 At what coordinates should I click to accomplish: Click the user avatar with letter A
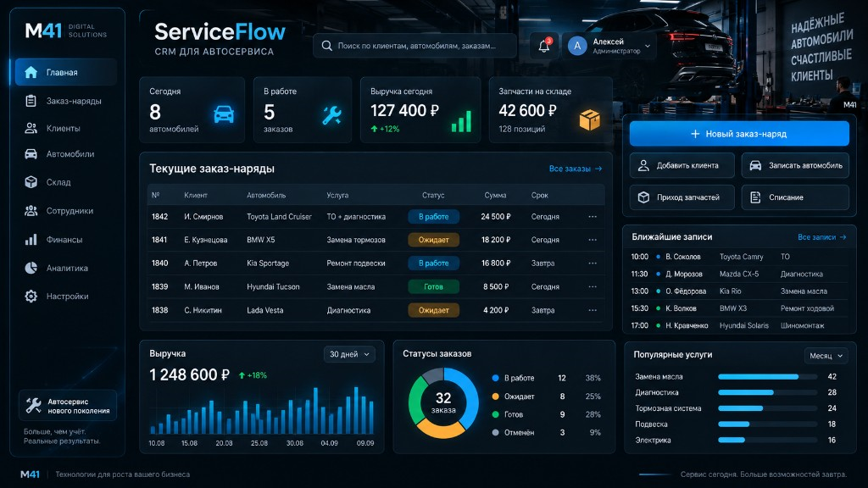click(576, 46)
